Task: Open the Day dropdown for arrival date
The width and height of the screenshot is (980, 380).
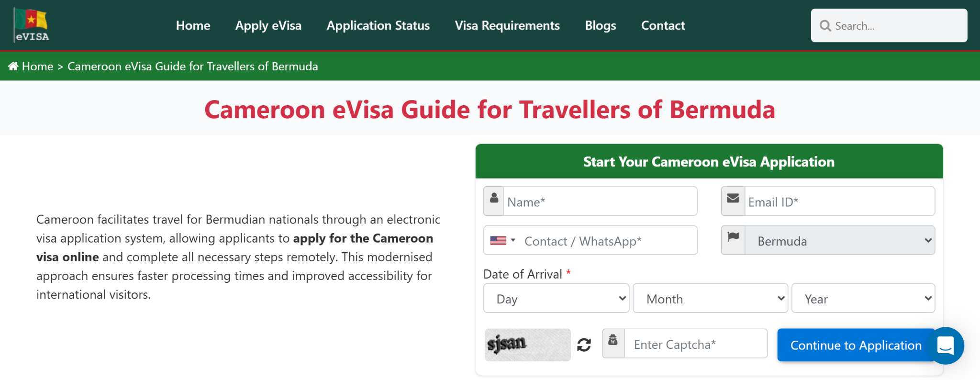Action: [x=556, y=299]
